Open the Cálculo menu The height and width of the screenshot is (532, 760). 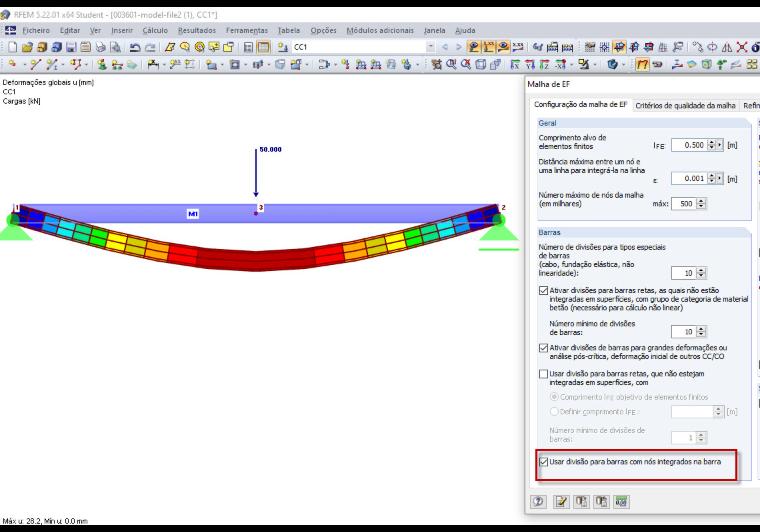(155, 31)
